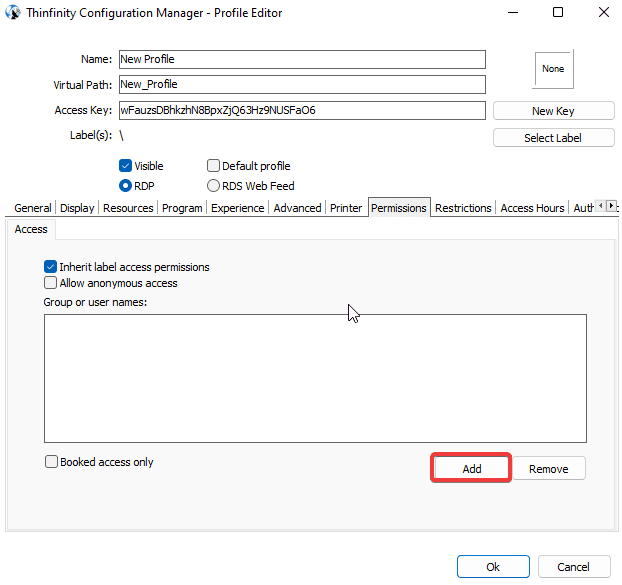Focus the Virtual Path input field

click(x=302, y=84)
